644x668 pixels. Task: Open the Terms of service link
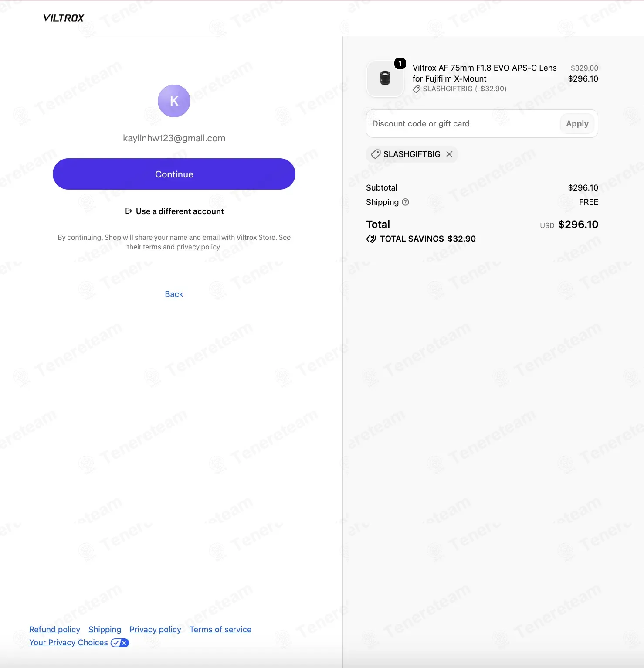click(x=220, y=630)
